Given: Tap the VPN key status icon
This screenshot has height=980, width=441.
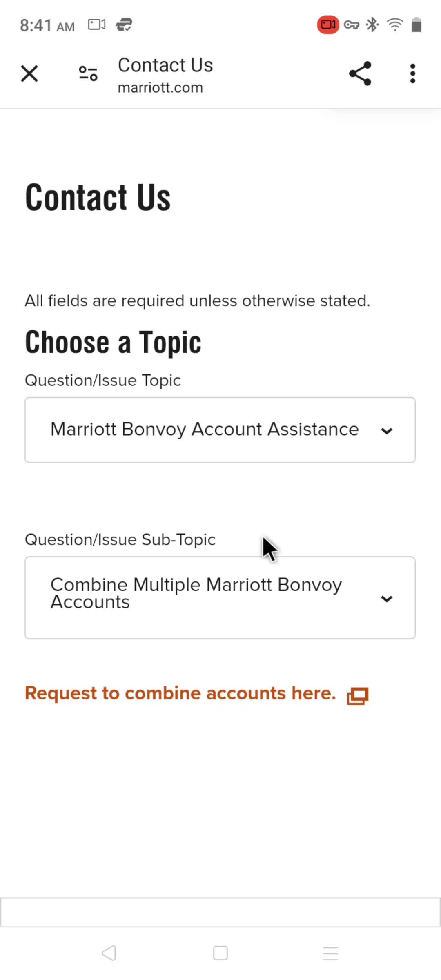Looking at the screenshot, I should point(352,25).
